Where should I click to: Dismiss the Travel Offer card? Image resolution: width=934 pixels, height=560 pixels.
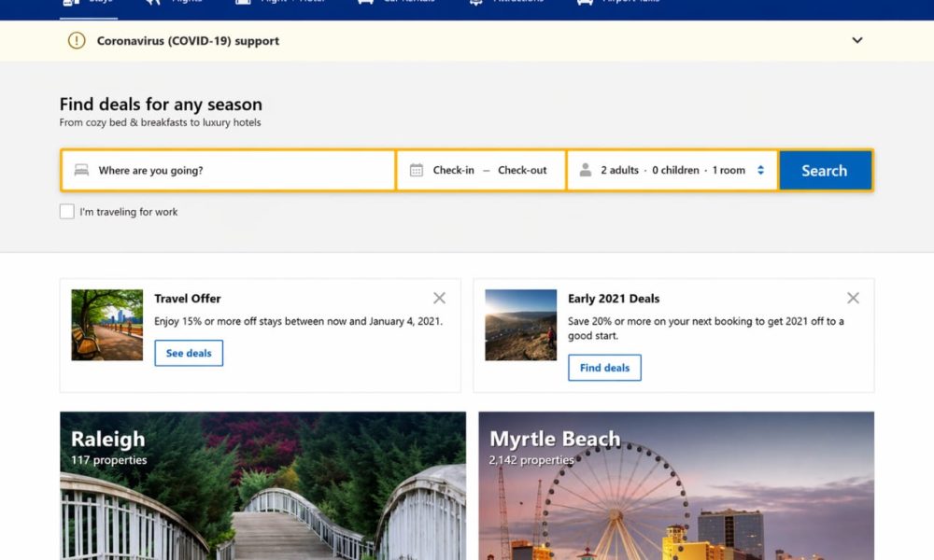[x=439, y=299]
